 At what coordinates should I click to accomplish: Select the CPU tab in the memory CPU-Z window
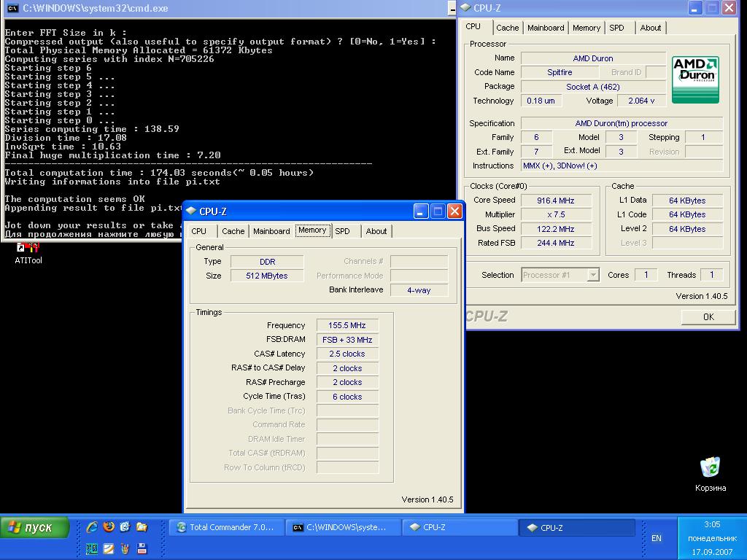click(198, 231)
